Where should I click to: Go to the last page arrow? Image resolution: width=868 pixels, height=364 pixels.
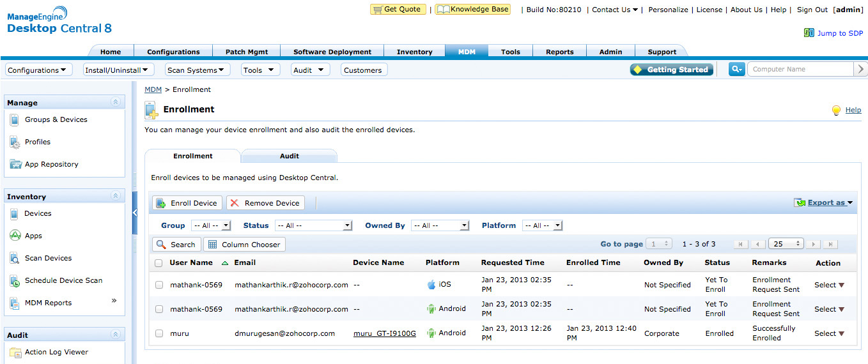click(830, 244)
